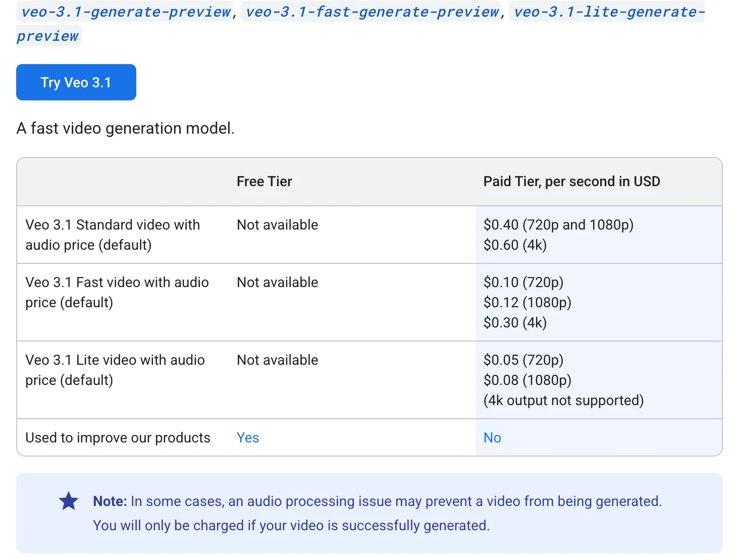Click the 'Used to improve our products' row label

(x=118, y=438)
